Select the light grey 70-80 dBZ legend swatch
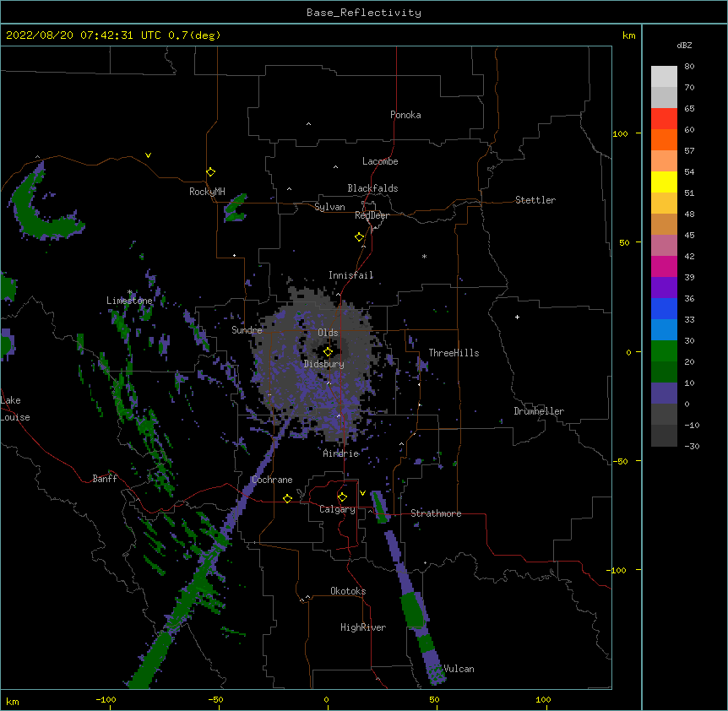This screenshot has height=711, width=728. coord(664,77)
